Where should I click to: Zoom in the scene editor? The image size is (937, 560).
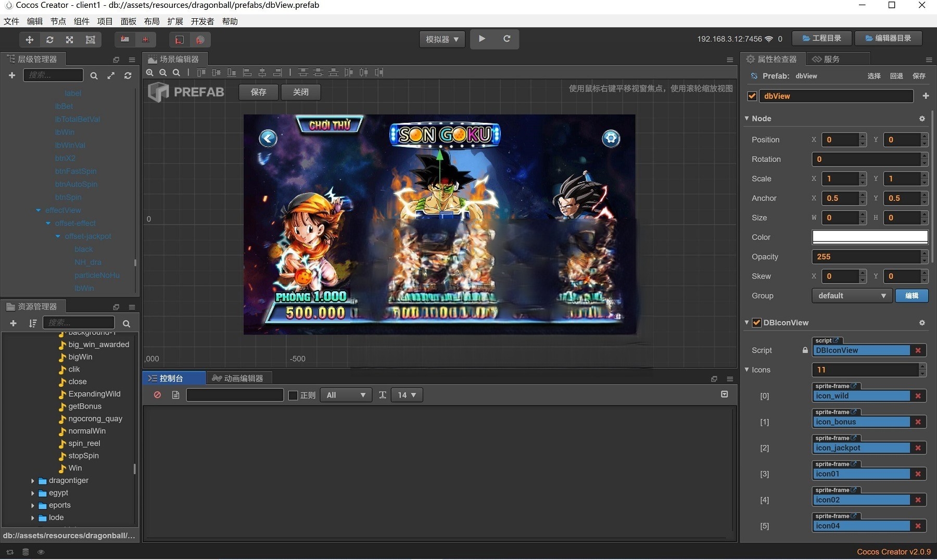click(150, 72)
